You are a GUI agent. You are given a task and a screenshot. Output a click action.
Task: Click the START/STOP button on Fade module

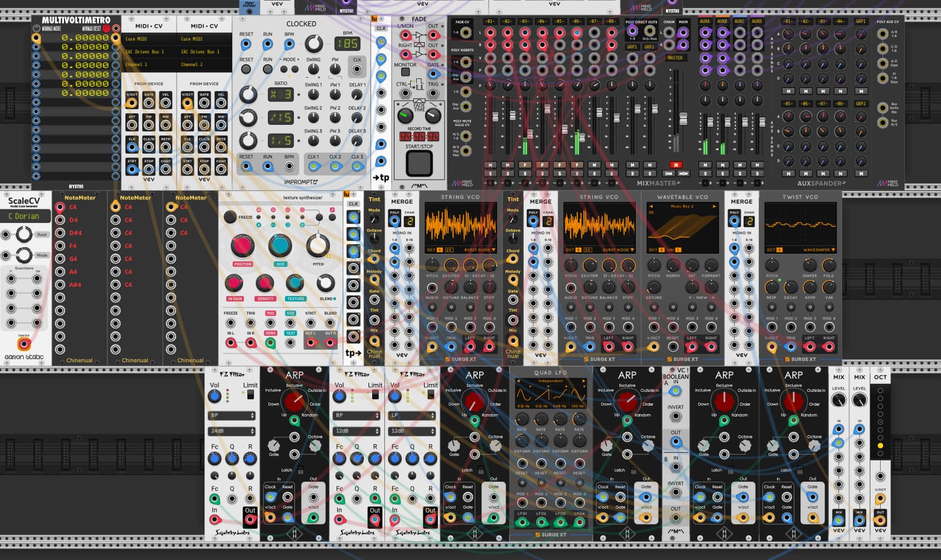(419, 163)
